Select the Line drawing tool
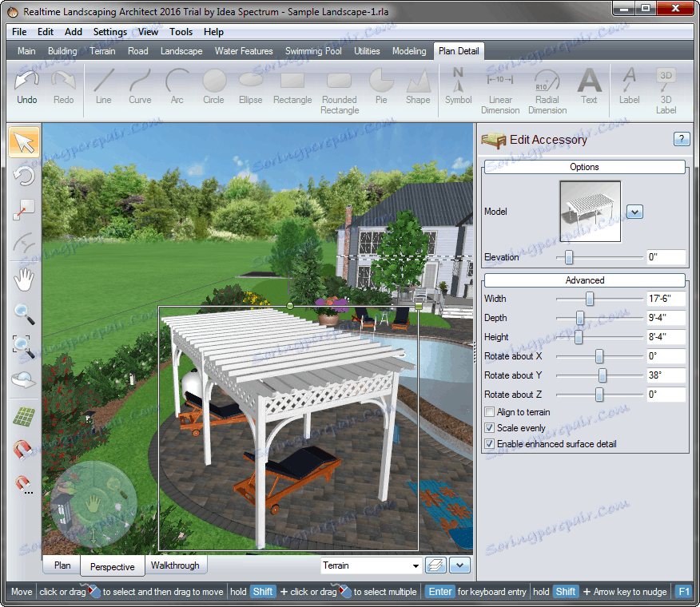Viewport: 700px width, 607px height. pyautogui.click(x=104, y=88)
